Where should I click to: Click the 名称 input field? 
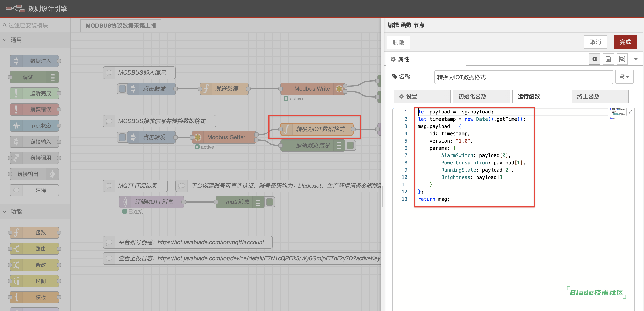[523, 77]
